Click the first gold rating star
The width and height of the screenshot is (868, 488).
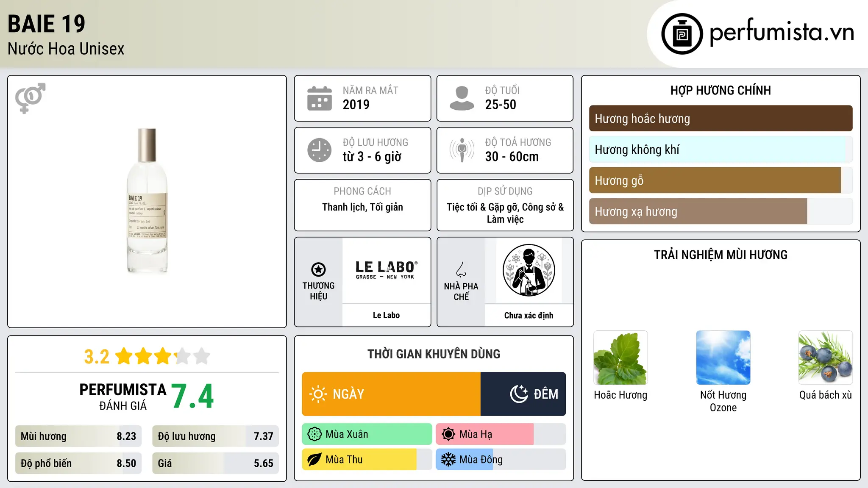124,356
